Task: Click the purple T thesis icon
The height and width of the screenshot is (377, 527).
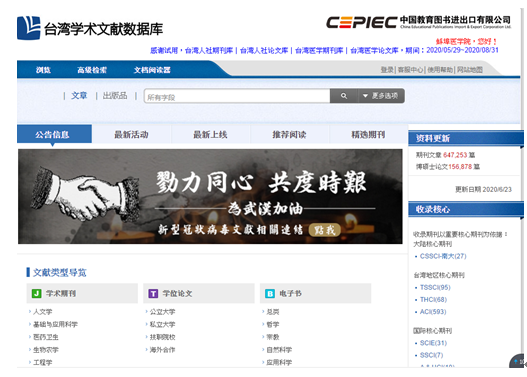Action: point(153,293)
